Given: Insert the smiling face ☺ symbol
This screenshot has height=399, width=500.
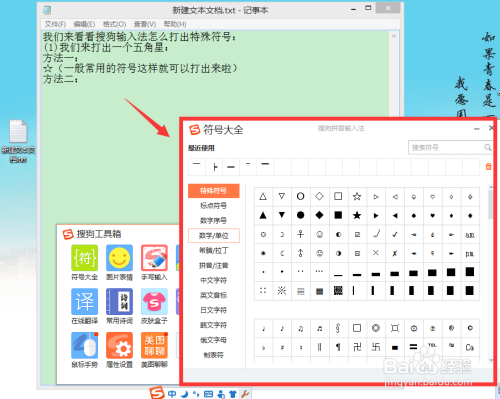Looking at the screenshot, I should [319, 234].
